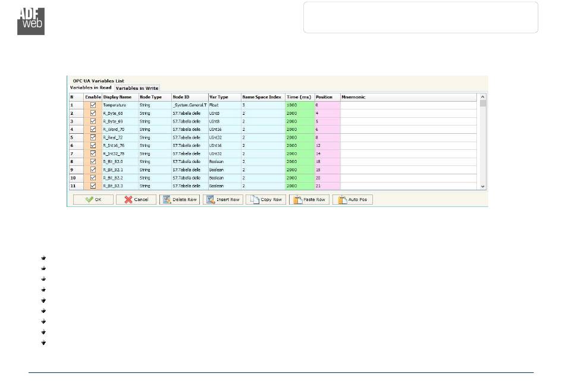Switch to the Variables in Write tab
This screenshot has height=392, width=565.
tap(137, 88)
